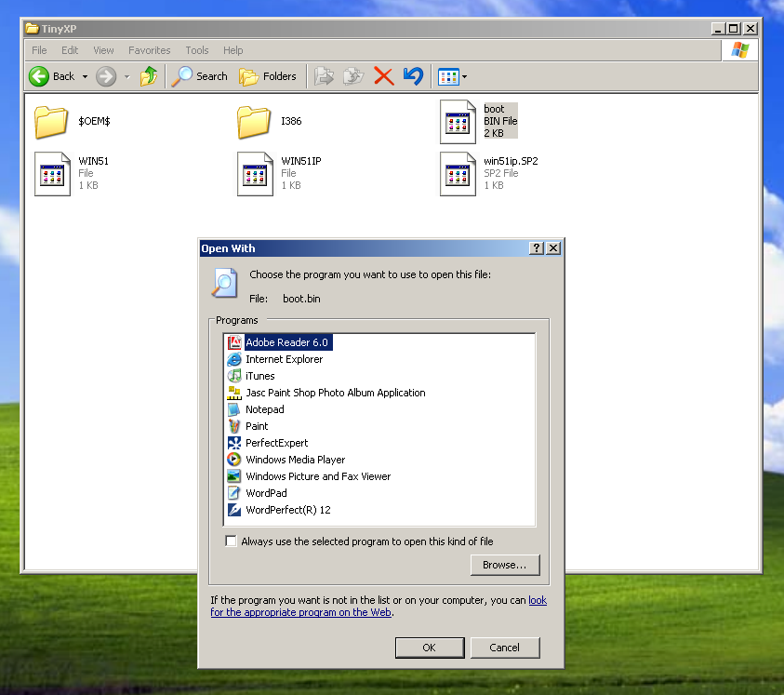Image resolution: width=784 pixels, height=695 pixels.
Task: Select the win51ip.SP2 file icon
Action: click(458, 174)
